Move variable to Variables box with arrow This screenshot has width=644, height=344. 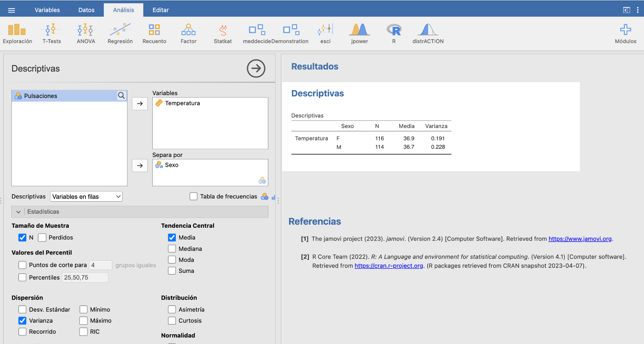coord(140,104)
